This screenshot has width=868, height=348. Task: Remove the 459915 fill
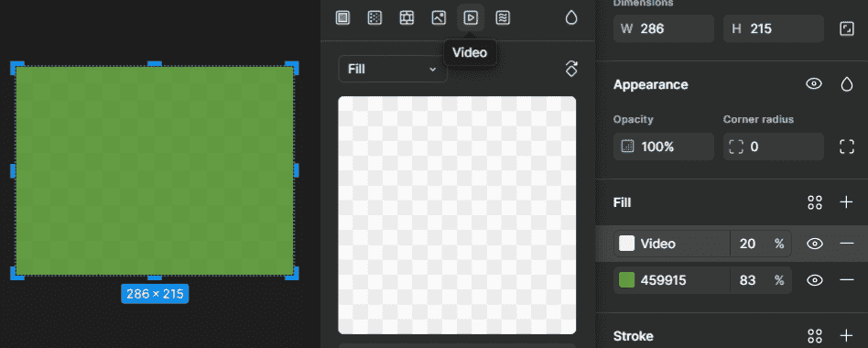(846, 280)
